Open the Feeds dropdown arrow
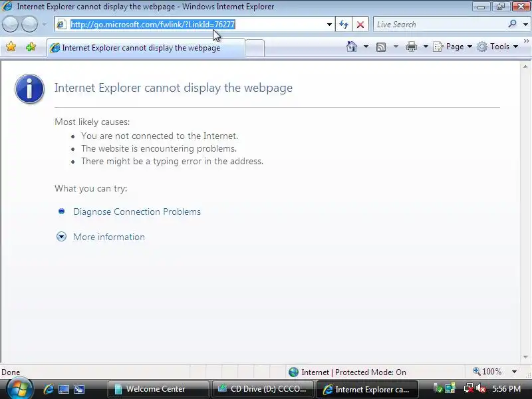 click(x=396, y=47)
